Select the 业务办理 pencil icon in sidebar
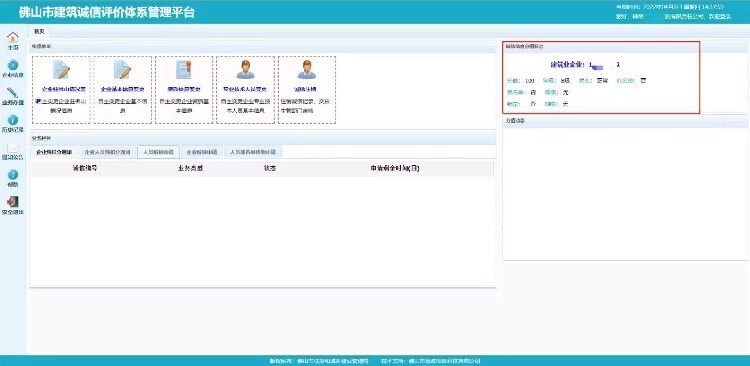 coord(13,93)
